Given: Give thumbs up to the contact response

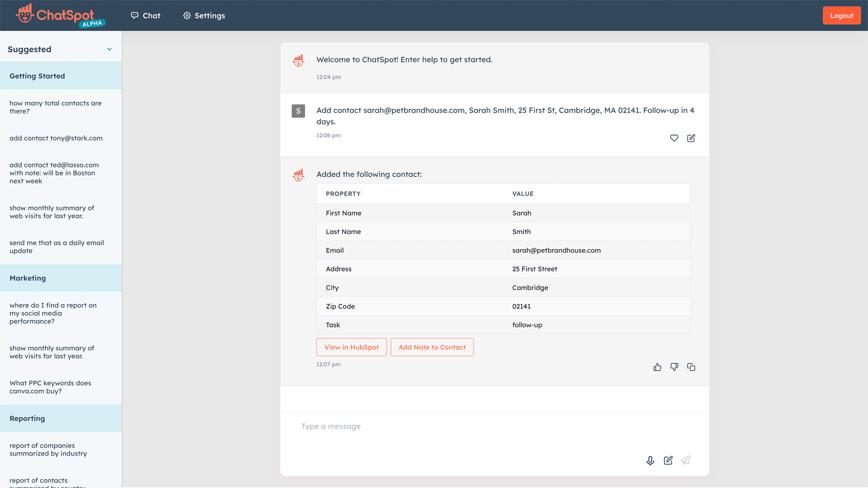Looking at the screenshot, I should (x=657, y=367).
